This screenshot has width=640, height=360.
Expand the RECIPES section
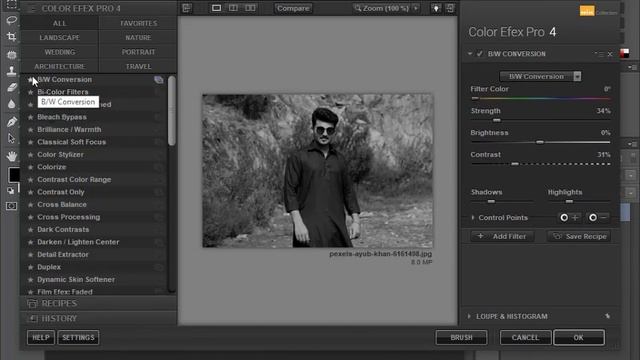[x=98, y=303]
